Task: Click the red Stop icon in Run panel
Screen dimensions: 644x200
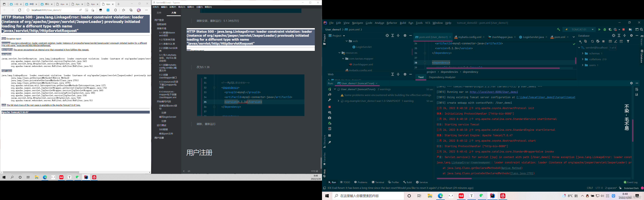Action: pyautogui.click(x=330, y=107)
